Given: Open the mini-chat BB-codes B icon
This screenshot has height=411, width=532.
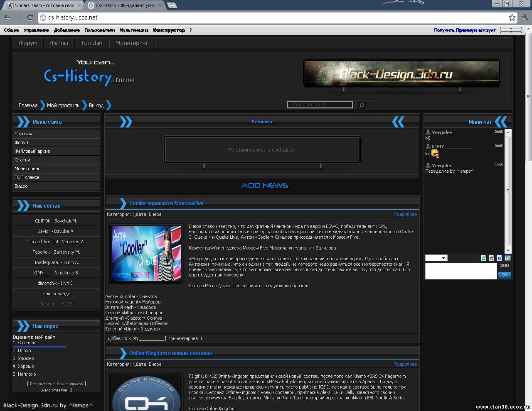Looking at the screenshot, I should (x=499, y=258).
